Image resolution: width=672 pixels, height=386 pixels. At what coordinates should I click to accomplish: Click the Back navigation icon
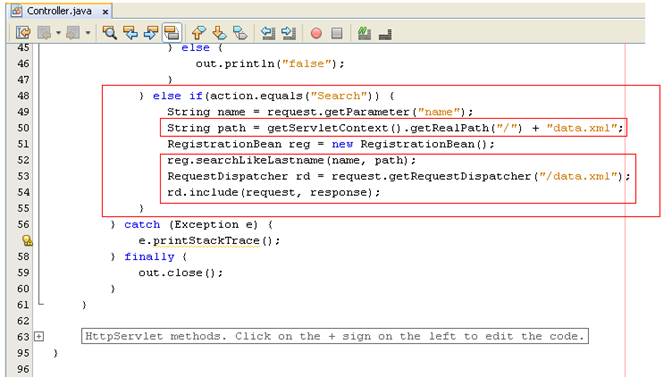point(44,33)
